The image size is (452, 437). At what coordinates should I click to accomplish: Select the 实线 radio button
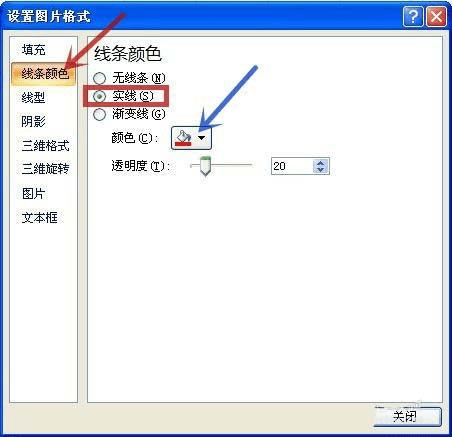pyautogui.click(x=99, y=96)
